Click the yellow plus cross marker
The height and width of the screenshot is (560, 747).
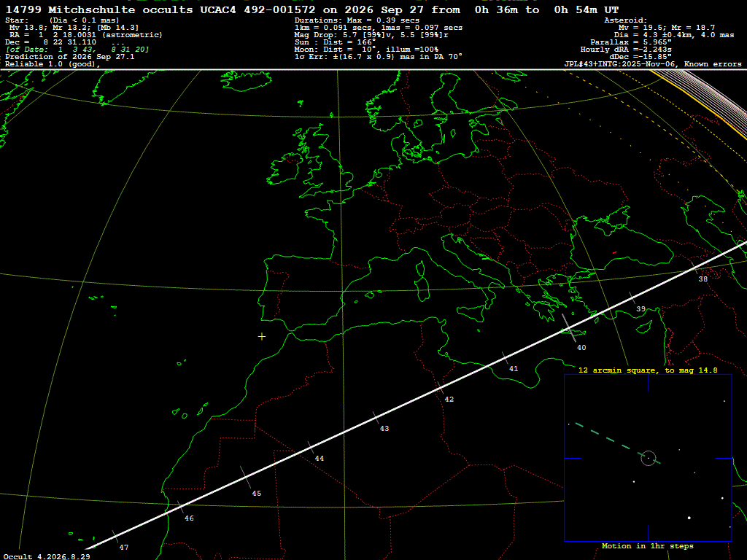click(x=262, y=337)
